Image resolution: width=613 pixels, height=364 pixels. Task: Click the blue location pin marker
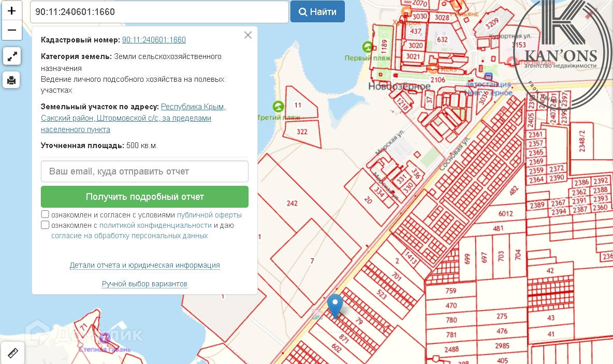335,305
